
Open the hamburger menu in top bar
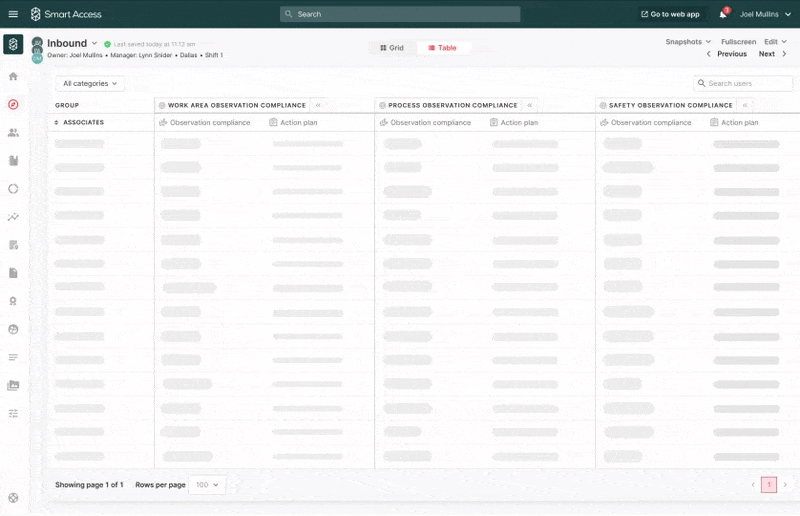tap(13, 14)
